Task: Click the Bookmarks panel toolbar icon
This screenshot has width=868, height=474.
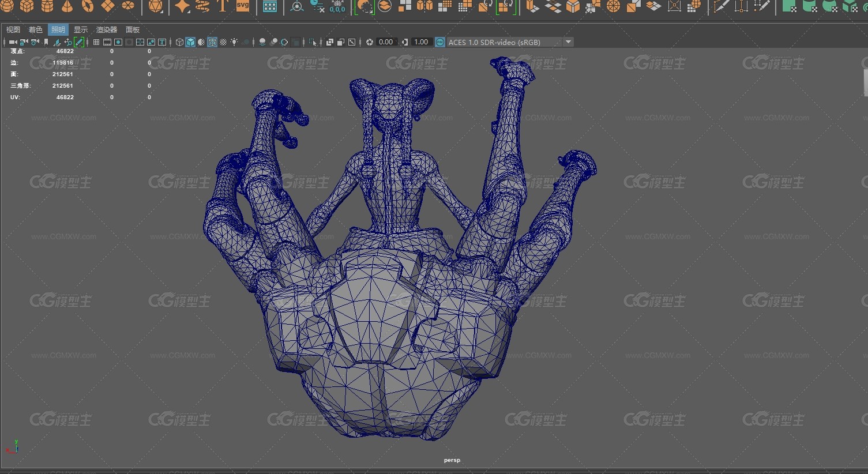Action: click(x=46, y=42)
